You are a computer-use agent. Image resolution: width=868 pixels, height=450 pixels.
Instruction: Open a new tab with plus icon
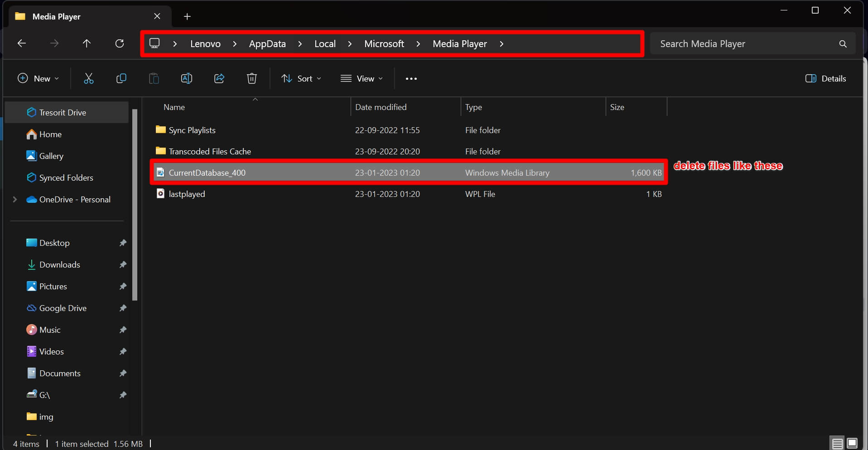coord(187,17)
